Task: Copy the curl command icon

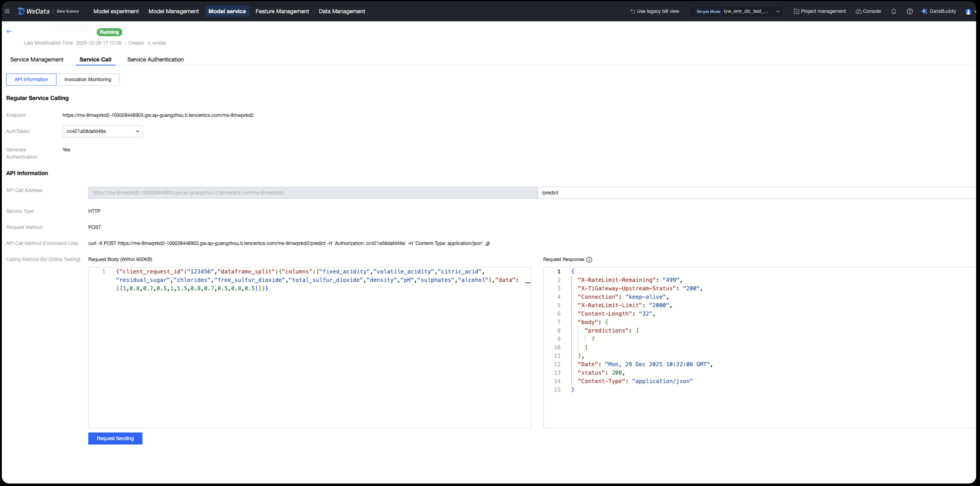Action: [488, 244]
